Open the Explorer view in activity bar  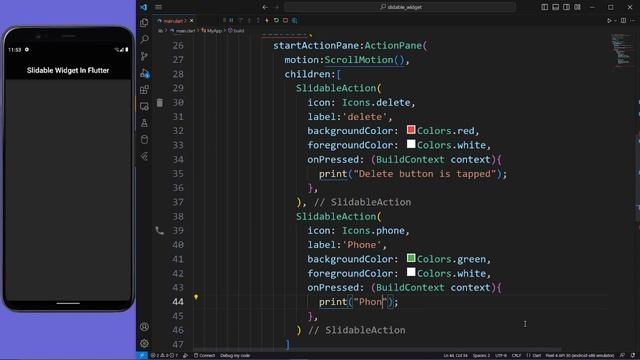click(x=144, y=23)
